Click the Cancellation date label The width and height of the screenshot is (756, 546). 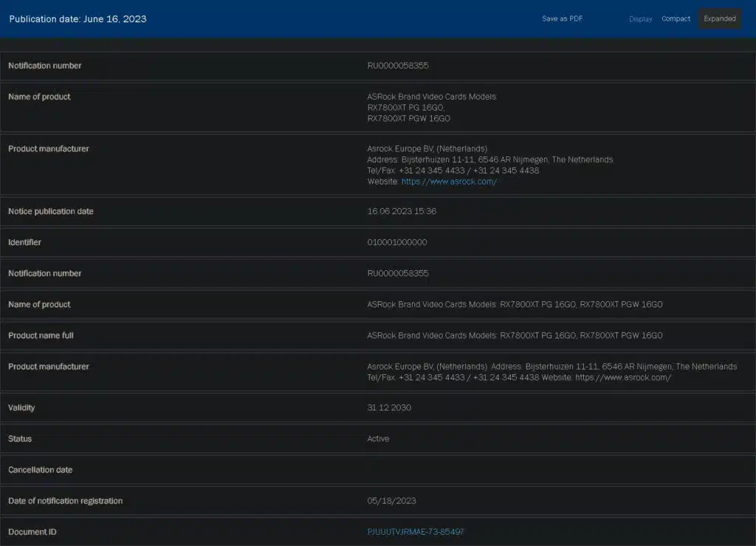(x=40, y=470)
